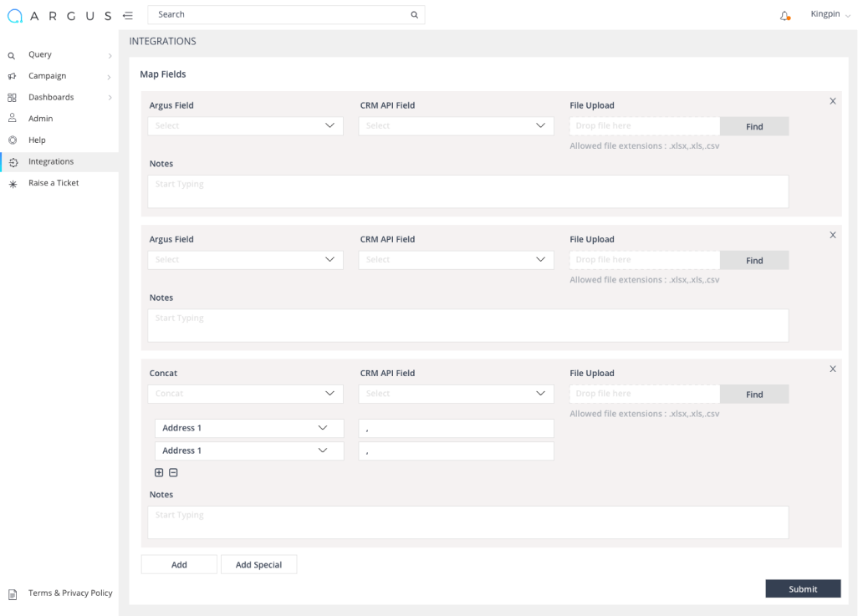Viewport: 858px width, 616px height.
Task: Open the first Argus Field select dropdown
Action: tap(246, 126)
